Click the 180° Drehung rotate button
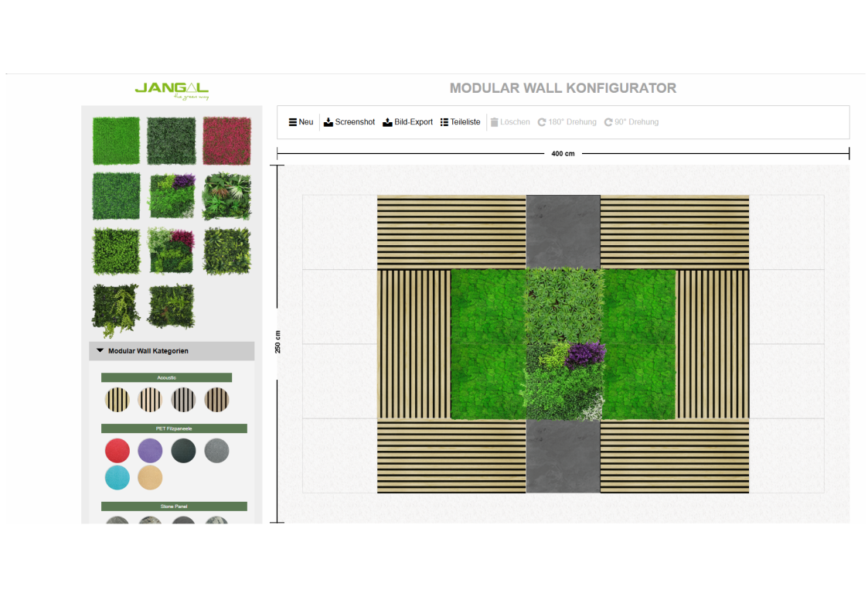 (567, 122)
